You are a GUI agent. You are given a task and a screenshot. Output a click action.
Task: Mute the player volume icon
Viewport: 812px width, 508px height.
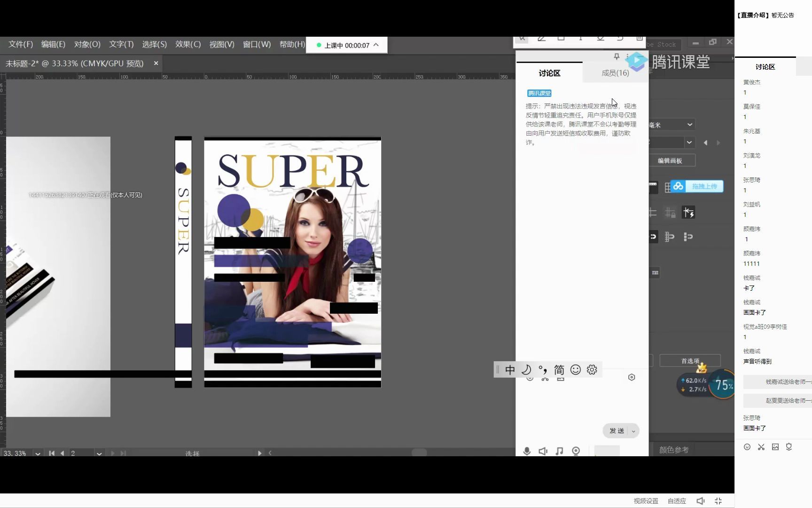coord(700,501)
